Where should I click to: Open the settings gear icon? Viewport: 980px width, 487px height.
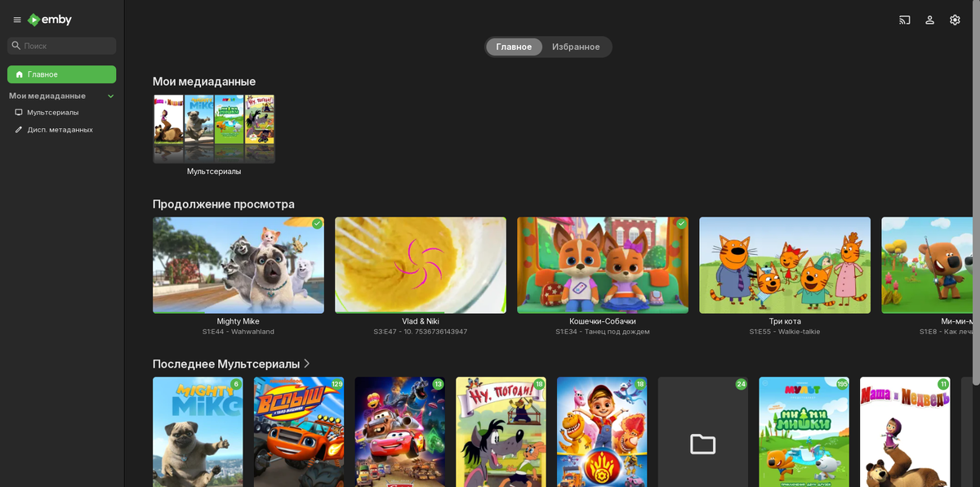point(955,20)
